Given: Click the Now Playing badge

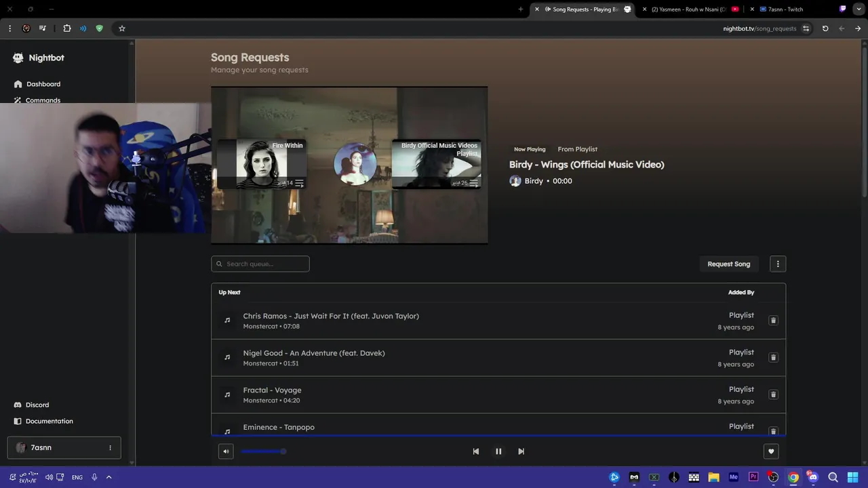Looking at the screenshot, I should 530,149.
